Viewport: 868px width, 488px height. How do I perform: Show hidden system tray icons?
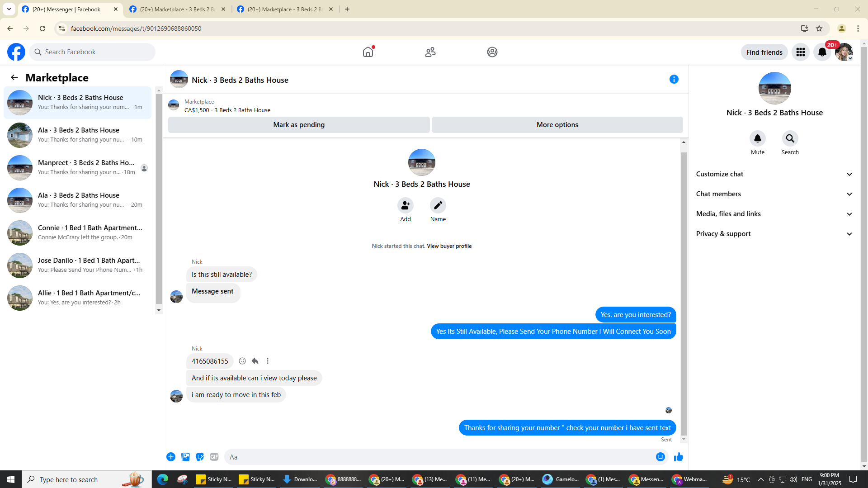(760, 479)
